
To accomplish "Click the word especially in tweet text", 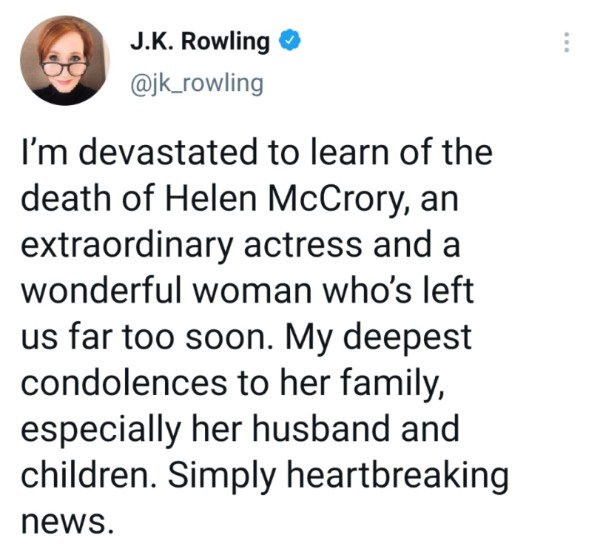I will (101, 429).
